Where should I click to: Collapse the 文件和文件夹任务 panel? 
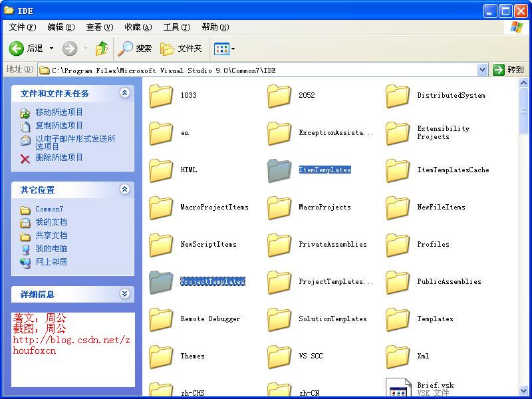tap(125, 92)
